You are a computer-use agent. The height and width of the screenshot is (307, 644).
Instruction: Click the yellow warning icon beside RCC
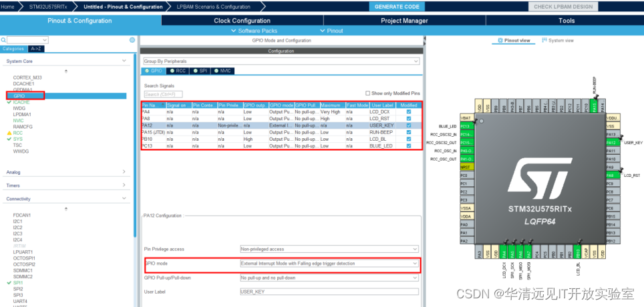(9, 133)
